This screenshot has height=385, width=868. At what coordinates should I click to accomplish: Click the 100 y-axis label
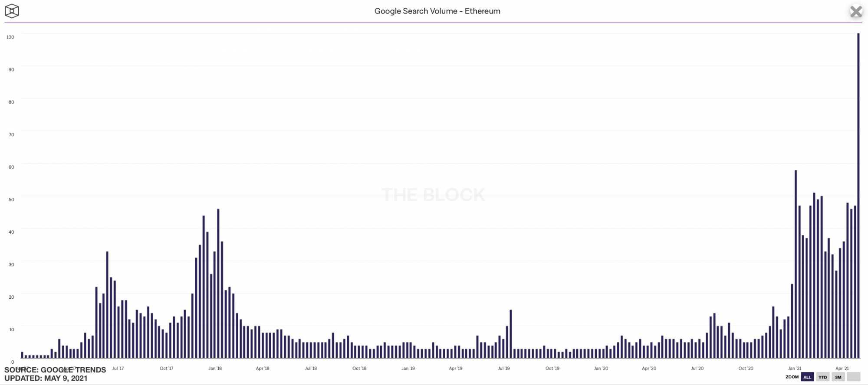click(x=10, y=37)
